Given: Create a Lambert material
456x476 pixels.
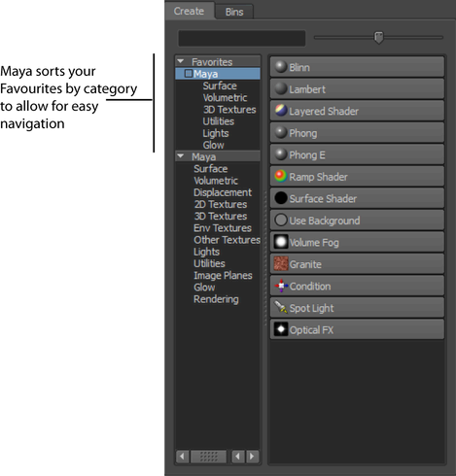Looking at the screenshot, I should point(357,88).
